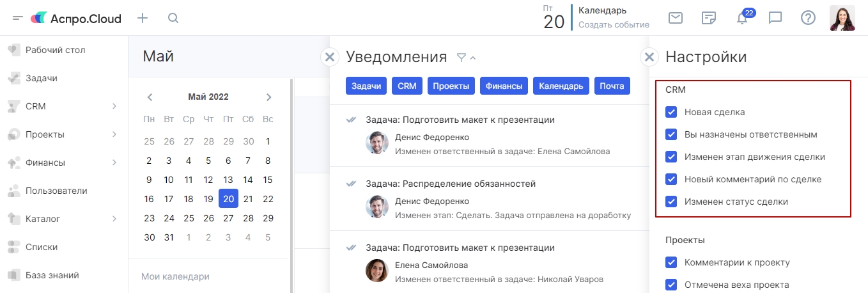Select May 13 in mini calendar

(x=228, y=180)
